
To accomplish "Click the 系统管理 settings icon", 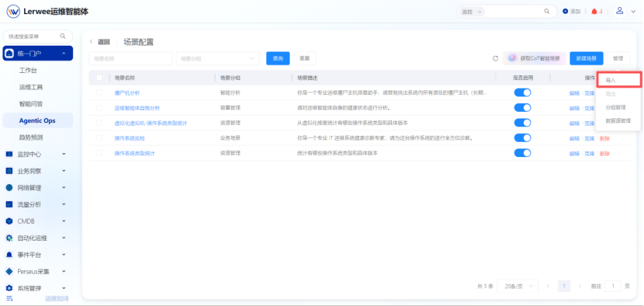I will [9, 288].
